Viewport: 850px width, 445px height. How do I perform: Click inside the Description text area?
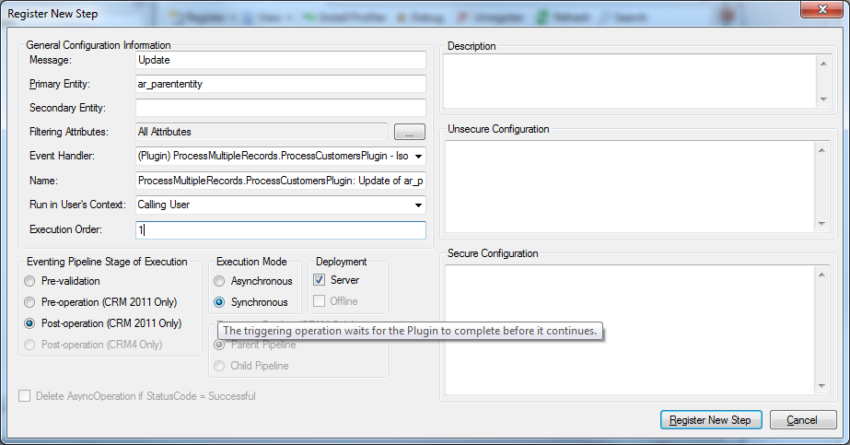[630, 81]
